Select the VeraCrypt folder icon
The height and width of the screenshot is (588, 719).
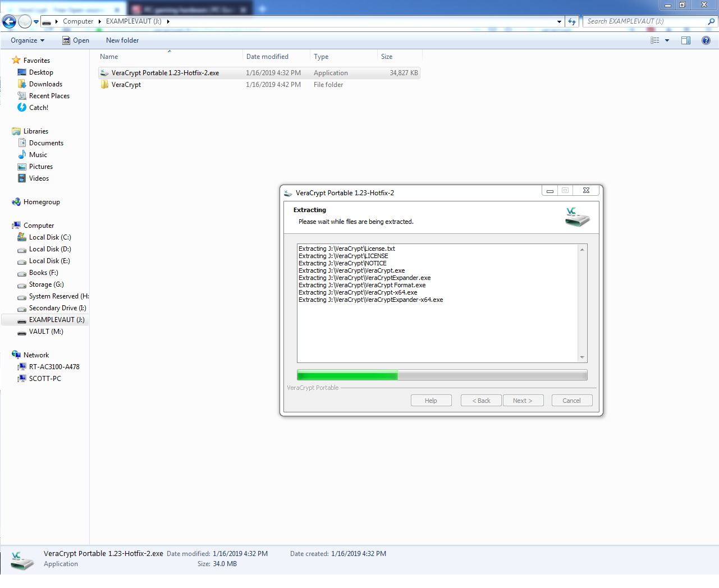104,85
